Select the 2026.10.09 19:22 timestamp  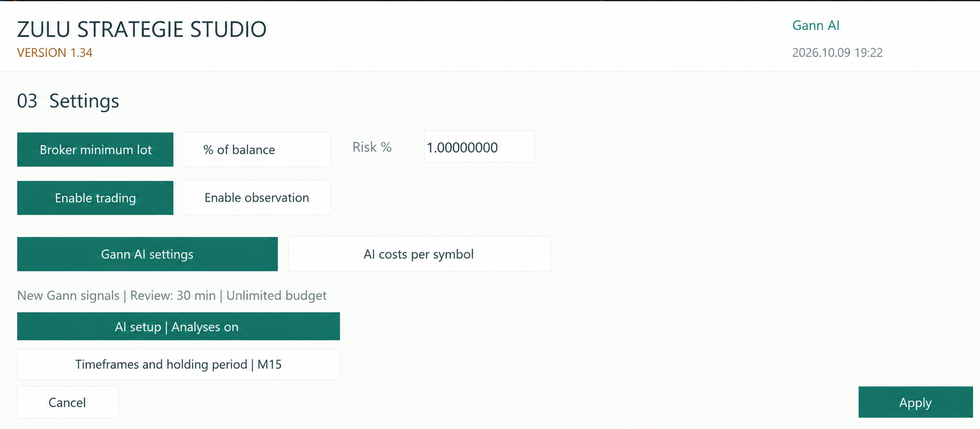837,53
